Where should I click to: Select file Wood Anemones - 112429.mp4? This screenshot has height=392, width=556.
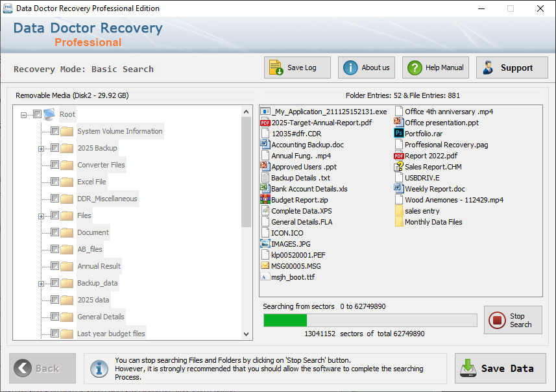coord(454,200)
